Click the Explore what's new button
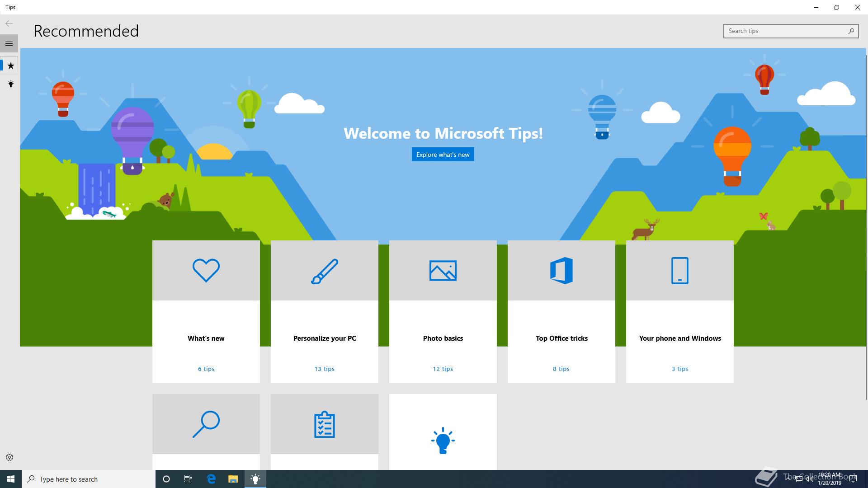 [443, 155]
